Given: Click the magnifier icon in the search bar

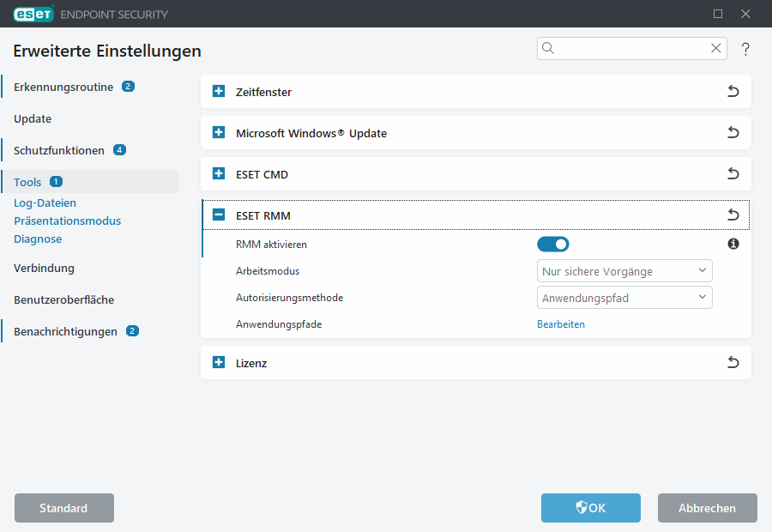Looking at the screenshot, I should pyautogui.click(x=548, y=48).
